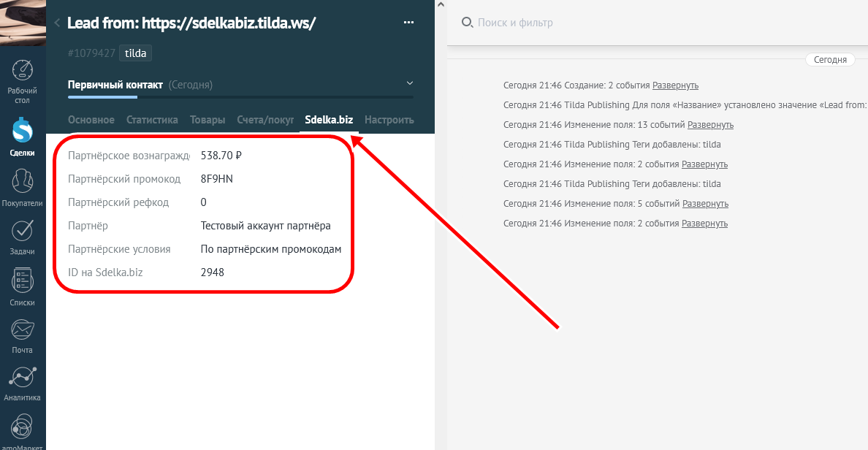Click the back arrow beside lead title
868x450 pixels.
(57, 23)
